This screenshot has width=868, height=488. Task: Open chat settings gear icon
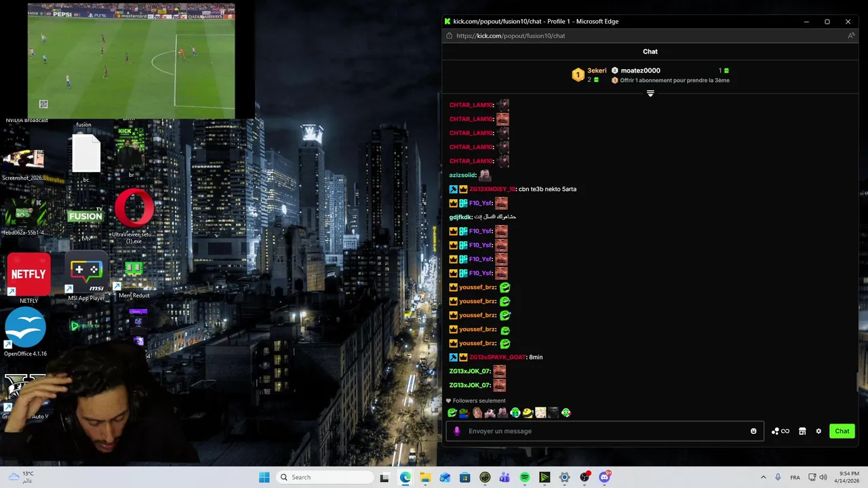pyautogui.click(x=818, y=431)
